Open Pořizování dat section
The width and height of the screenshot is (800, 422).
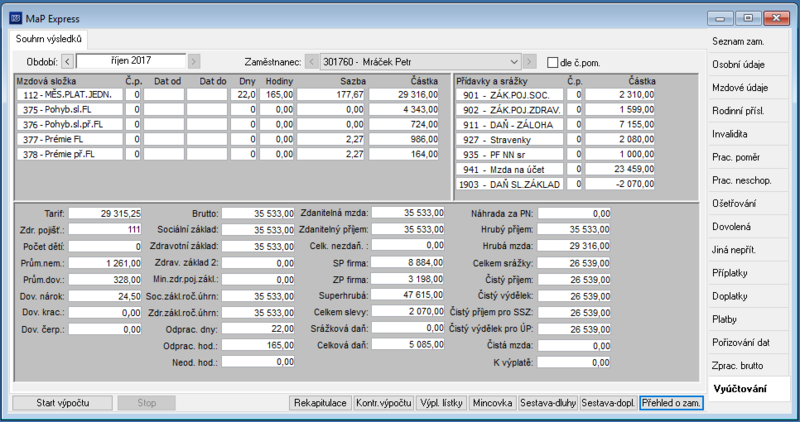pos(749,342)
